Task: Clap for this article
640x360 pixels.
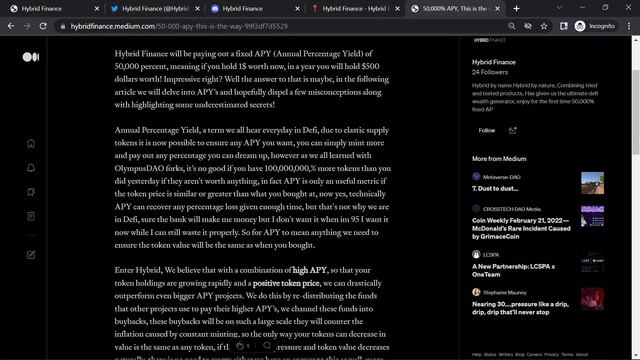Action: [240, 346]
